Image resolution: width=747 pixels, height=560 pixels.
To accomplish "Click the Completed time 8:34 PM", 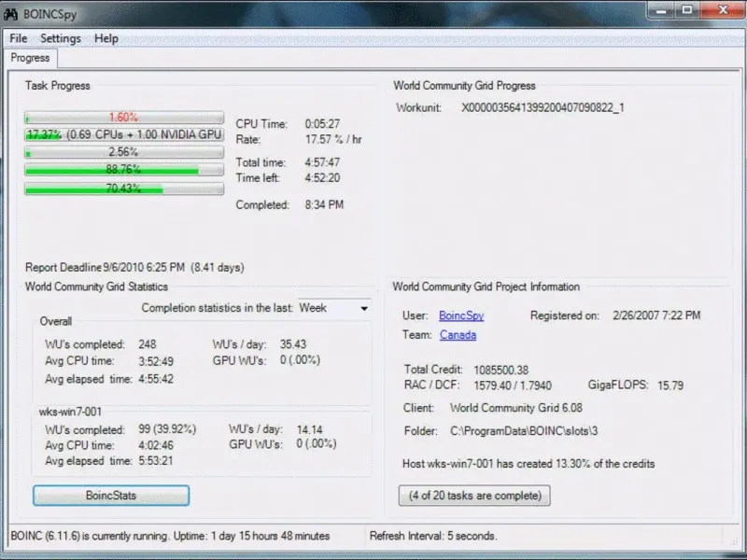I will pos(324,204).
